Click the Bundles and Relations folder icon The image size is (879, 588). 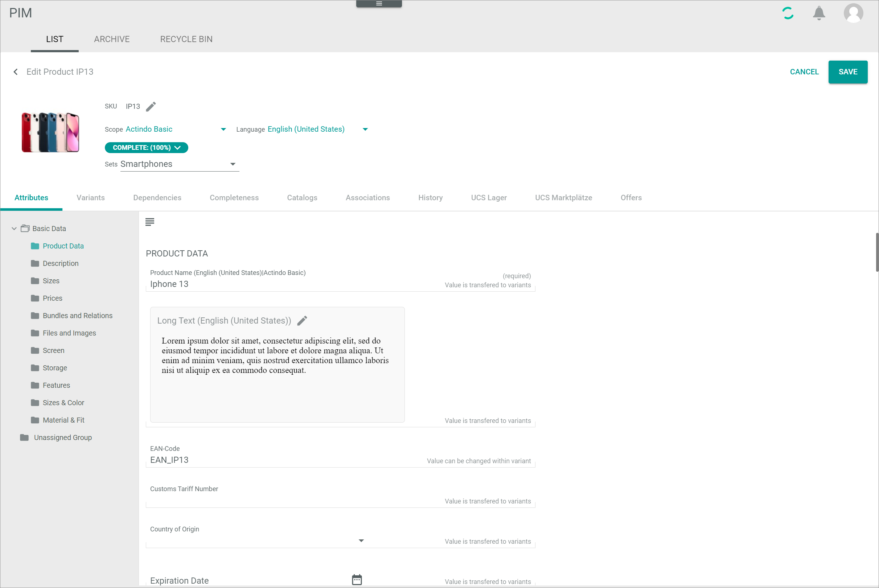tap(35, 316)
